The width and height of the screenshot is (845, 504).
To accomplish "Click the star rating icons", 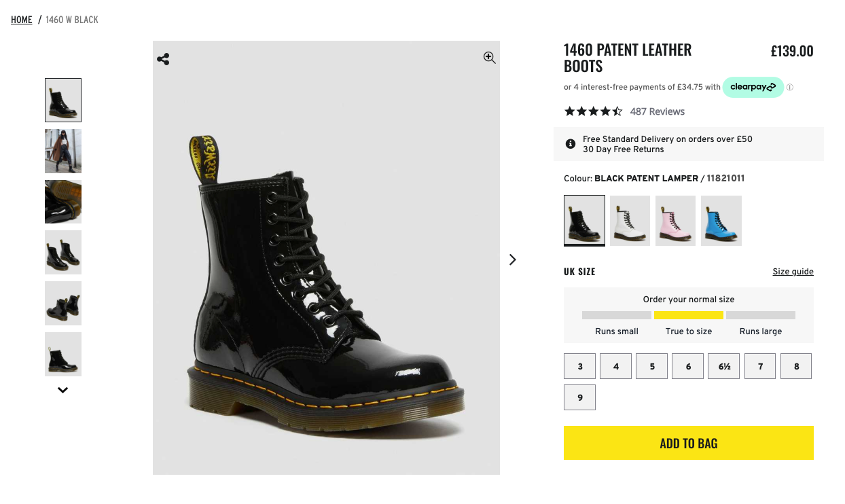I will click(x=593, y=111).
